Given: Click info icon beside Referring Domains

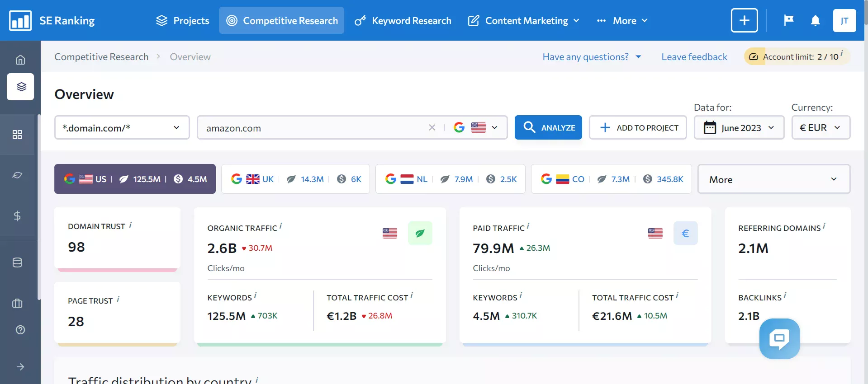Looking at the screenshot, I should (x=824, y=226).
